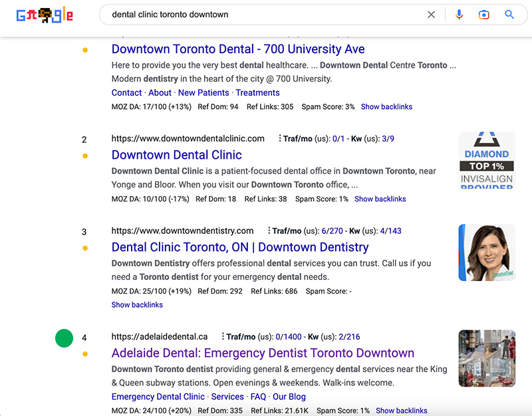Viewport: 532px width, 416px height.
Task: Show backlinks for the Adelaide Dental result
Action: pos(402,411)
